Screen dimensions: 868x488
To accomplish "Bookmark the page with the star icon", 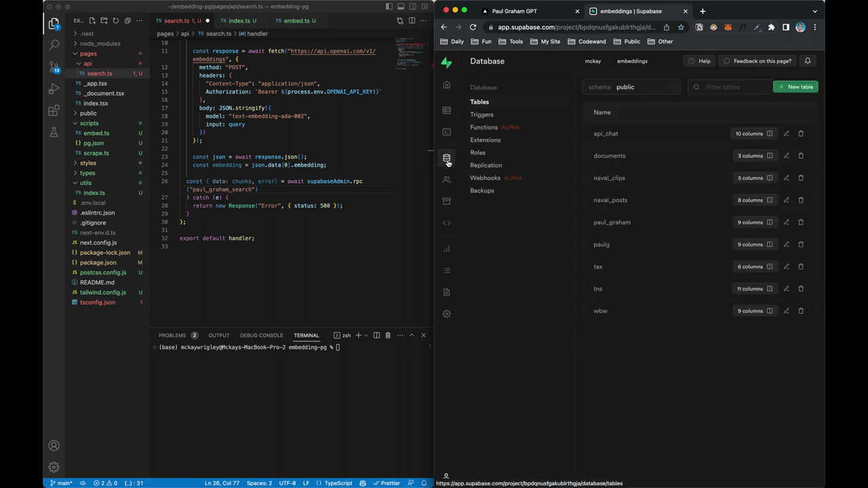I will tap(681, 27).
